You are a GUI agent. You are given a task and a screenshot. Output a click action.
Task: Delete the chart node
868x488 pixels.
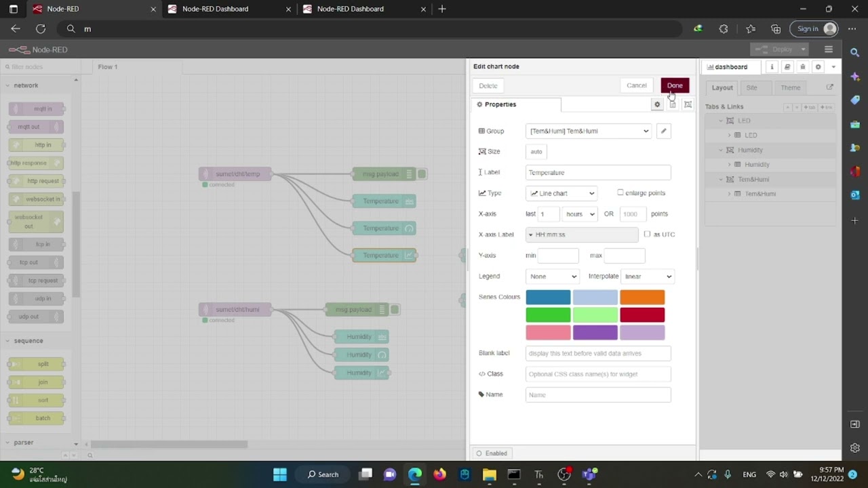point(488,85)
